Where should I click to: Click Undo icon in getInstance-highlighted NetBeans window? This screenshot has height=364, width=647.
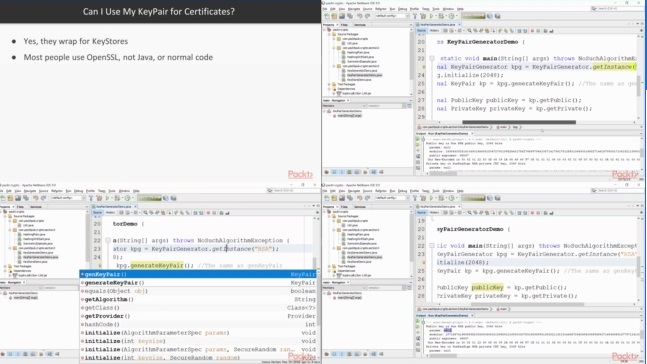click(x=360, y=16)
